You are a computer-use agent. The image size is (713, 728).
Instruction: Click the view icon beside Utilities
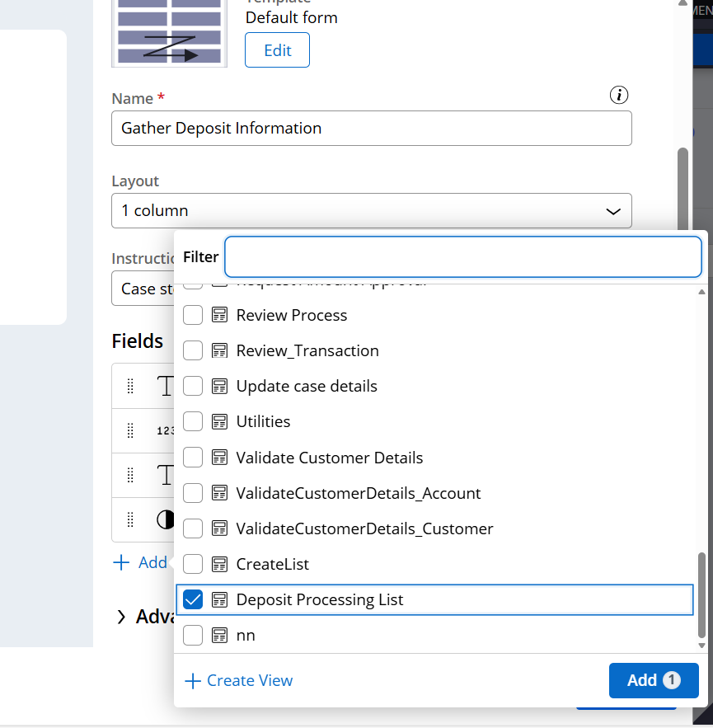tap(219, 422)
